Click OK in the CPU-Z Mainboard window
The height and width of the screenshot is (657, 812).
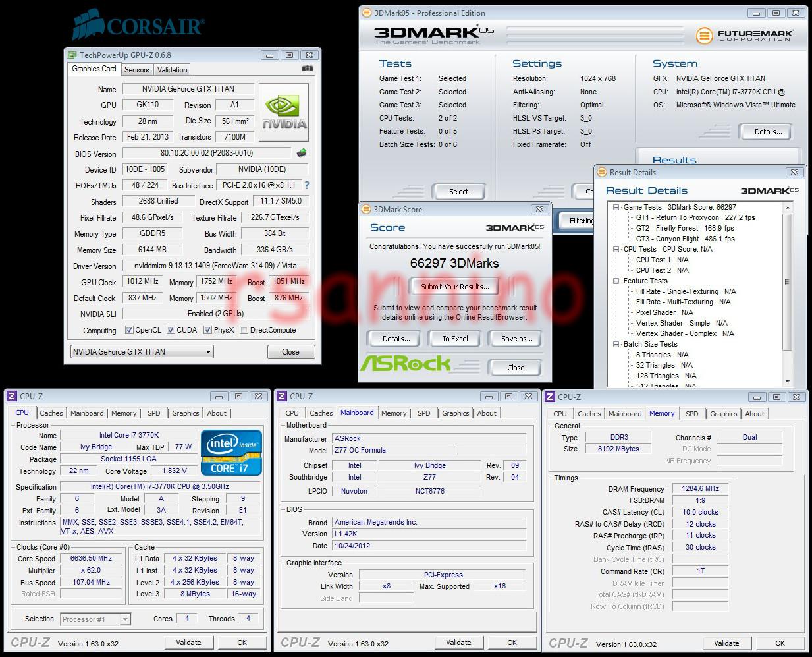point(512,643)
